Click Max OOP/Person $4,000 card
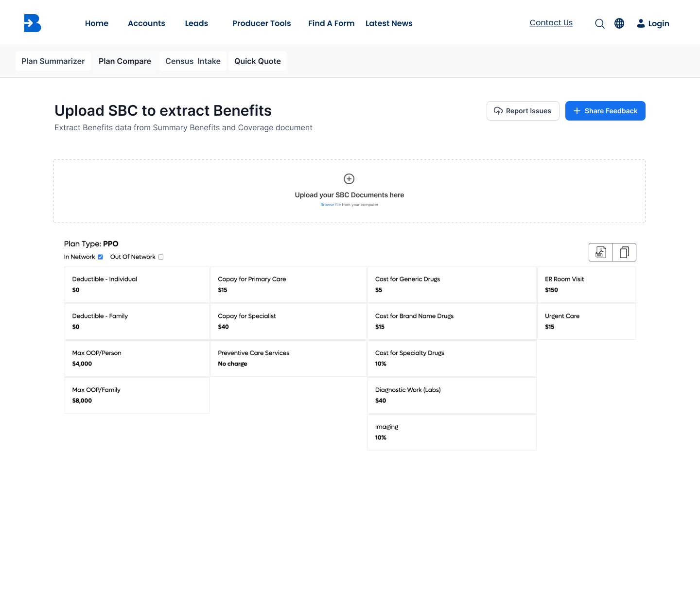Image resolution: width=700 pixels, height=592 pixels. pyautogui.click(x=137, y=359)
